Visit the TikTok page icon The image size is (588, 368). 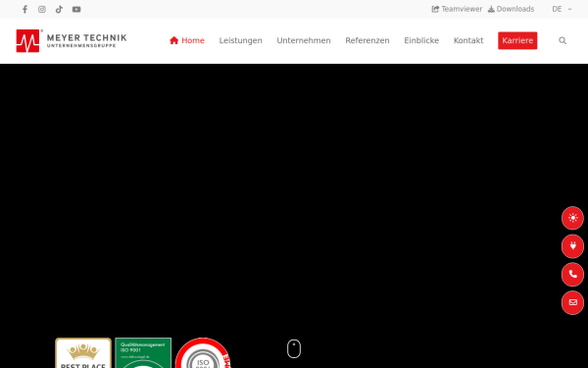(x=59, y=10)
